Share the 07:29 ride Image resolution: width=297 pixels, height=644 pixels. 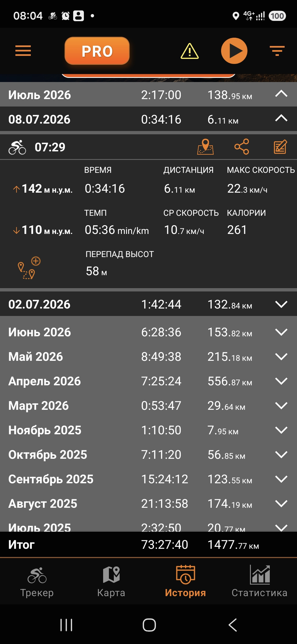click(241, 147)
